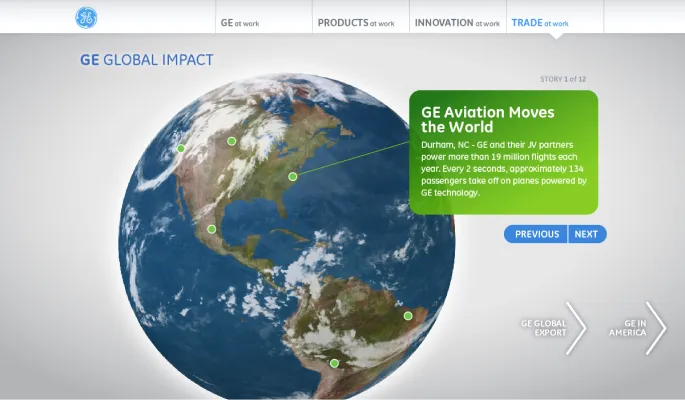Screen dimensions: 685x400
Task: Click the story paragraph starting 'Durham, NC'
Action: 504,169
